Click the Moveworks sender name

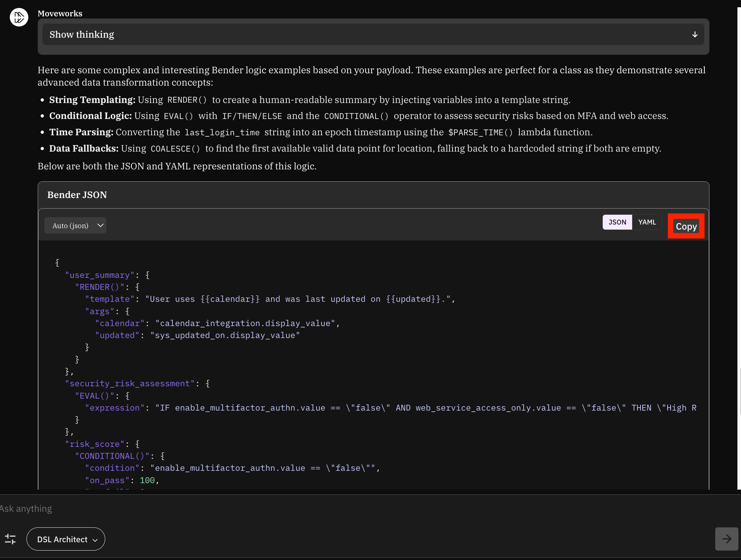click(60, 13)
